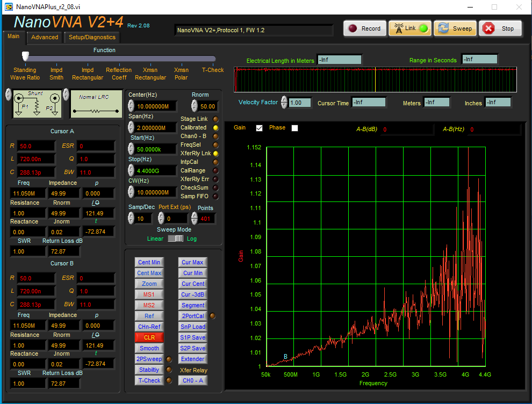The height and width of the screenshot is (404, 532).
Task: Switch to the Main tab
Action: point(13,37)
